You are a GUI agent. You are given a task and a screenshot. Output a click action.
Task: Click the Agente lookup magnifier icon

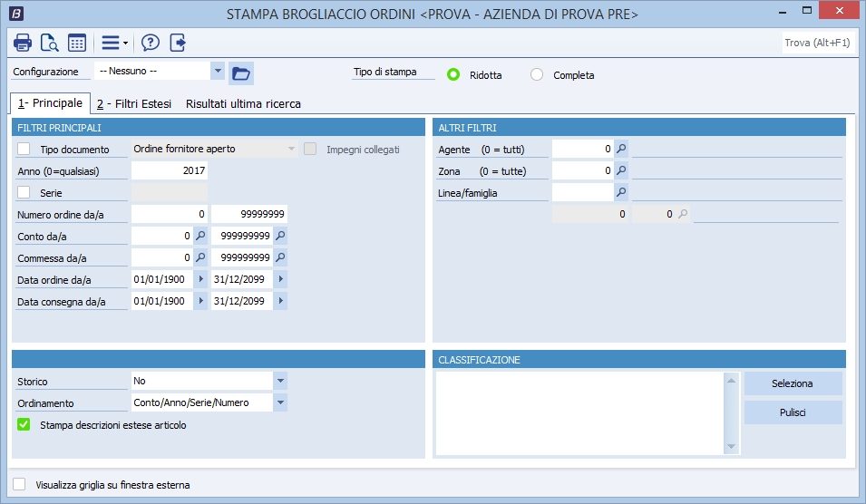point(621,149)
